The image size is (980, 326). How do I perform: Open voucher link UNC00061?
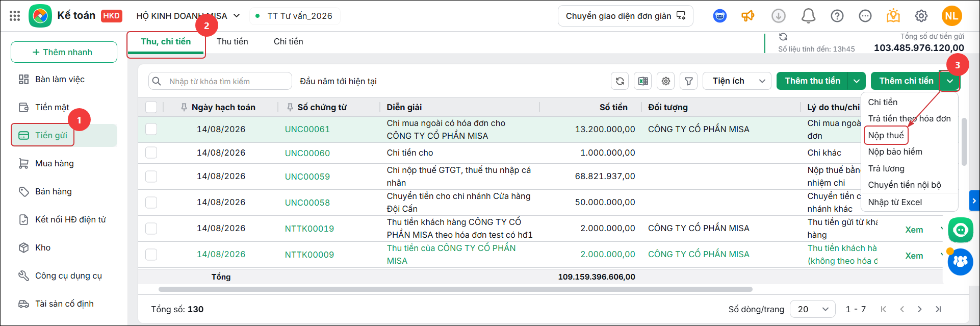307,129
